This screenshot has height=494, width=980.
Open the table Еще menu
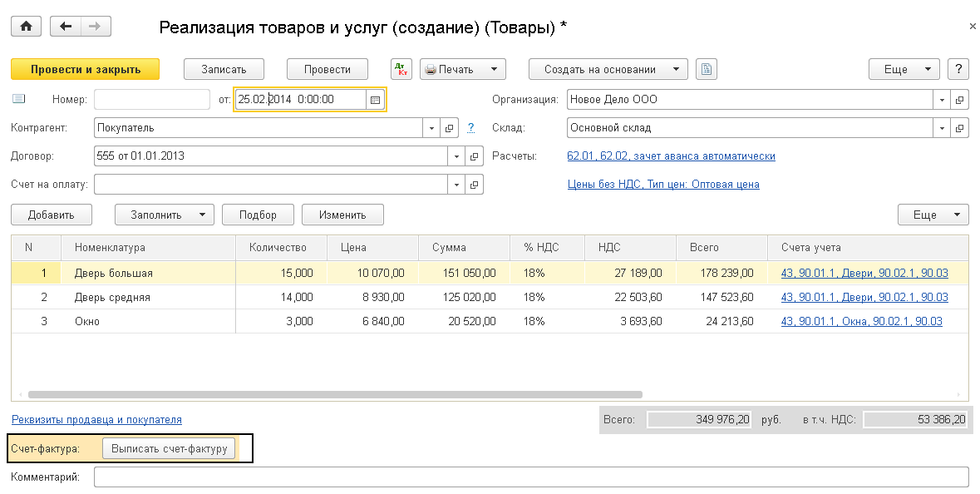(933, 215)
